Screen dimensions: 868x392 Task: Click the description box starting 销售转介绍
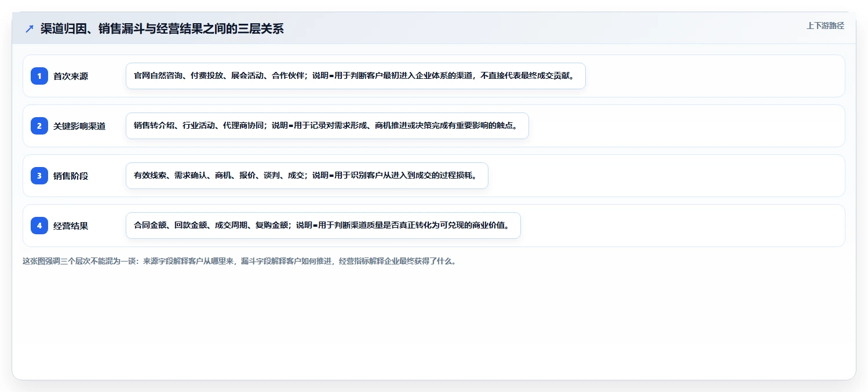point(327,126)
